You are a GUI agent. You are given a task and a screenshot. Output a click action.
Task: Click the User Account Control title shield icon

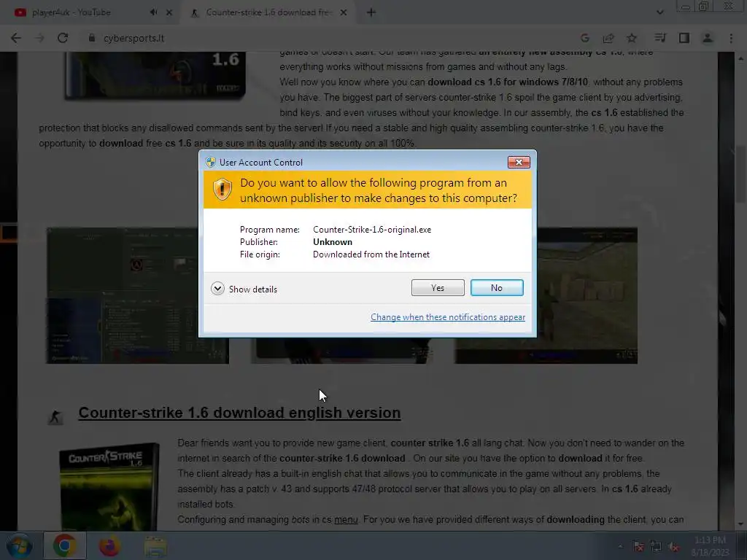pyautogui.click(x=211, y=162)
